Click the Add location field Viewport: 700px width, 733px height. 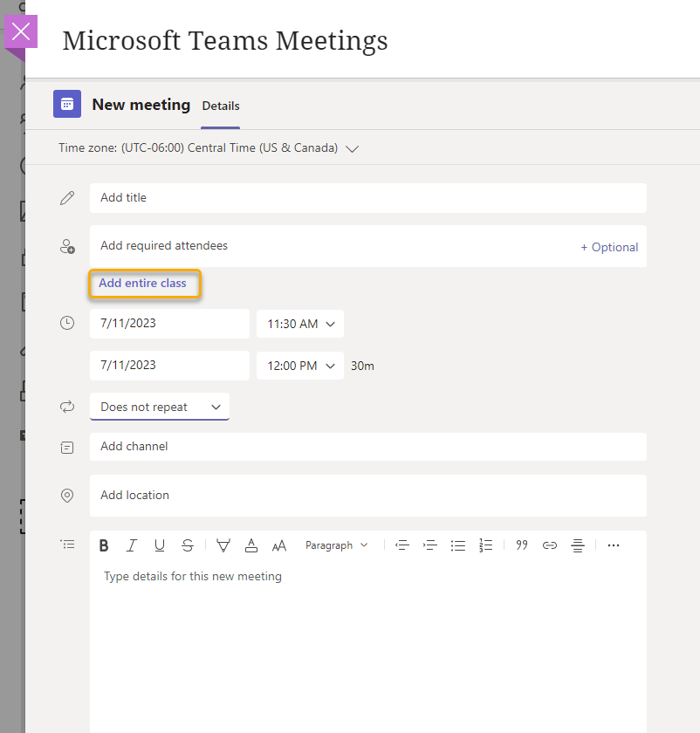(x=368, y=496)
